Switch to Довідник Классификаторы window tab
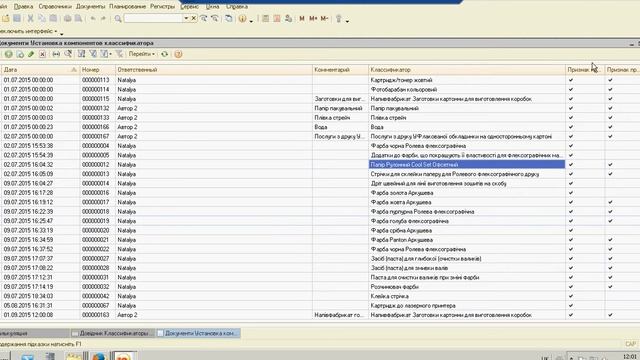 point(113,333)
